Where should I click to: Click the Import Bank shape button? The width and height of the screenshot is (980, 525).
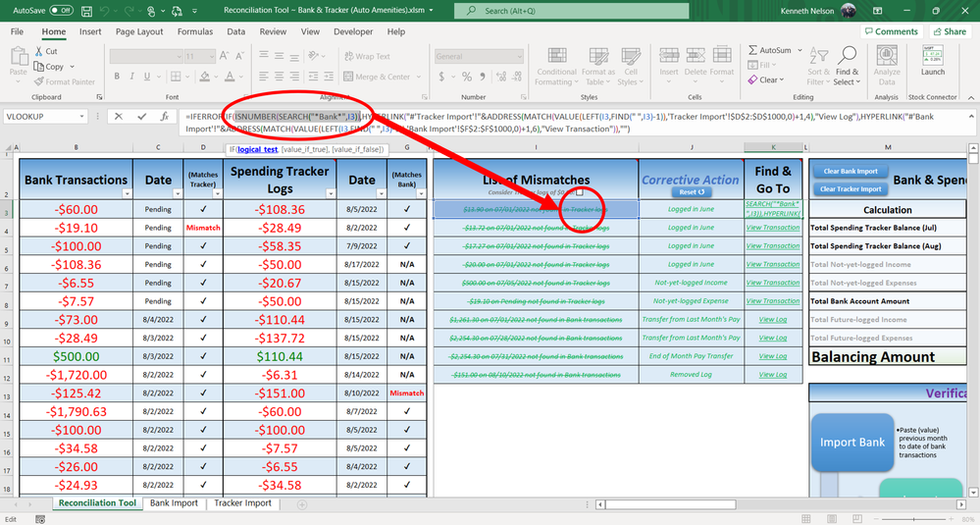pos(852,442)
